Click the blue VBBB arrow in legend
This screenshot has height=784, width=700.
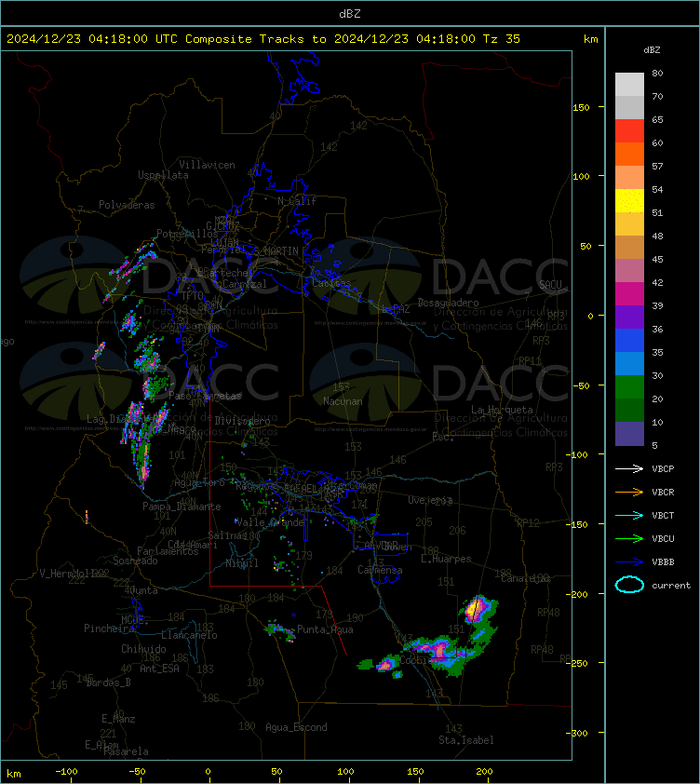coord(629,562)
